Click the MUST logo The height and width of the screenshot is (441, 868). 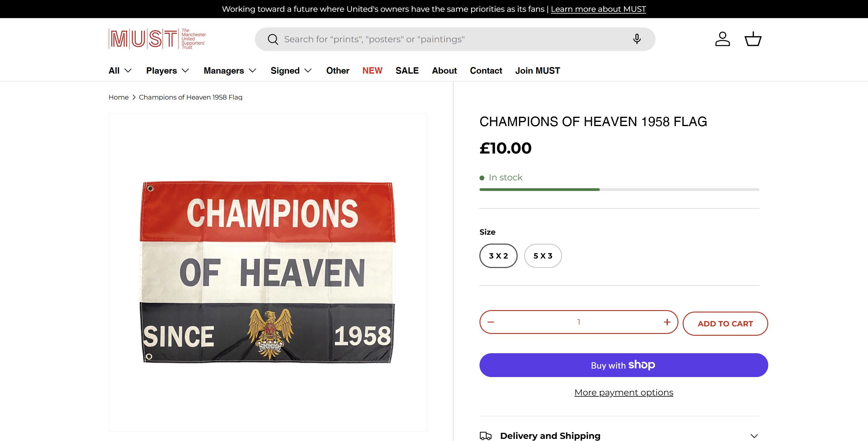(x=157, y=39)
